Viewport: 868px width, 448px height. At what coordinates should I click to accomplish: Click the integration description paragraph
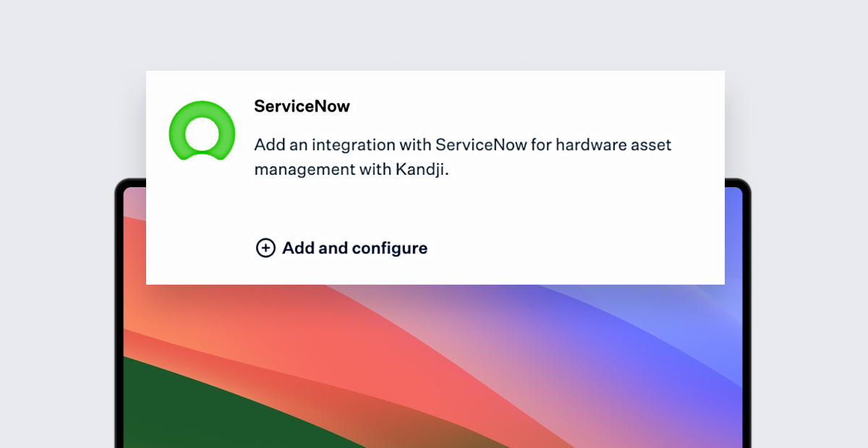462,157
